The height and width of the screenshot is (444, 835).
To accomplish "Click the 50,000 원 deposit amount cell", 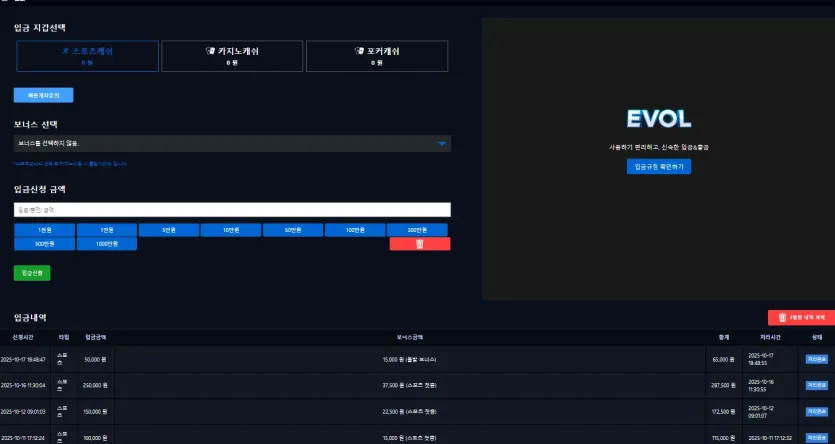I will tap(95, 360).
